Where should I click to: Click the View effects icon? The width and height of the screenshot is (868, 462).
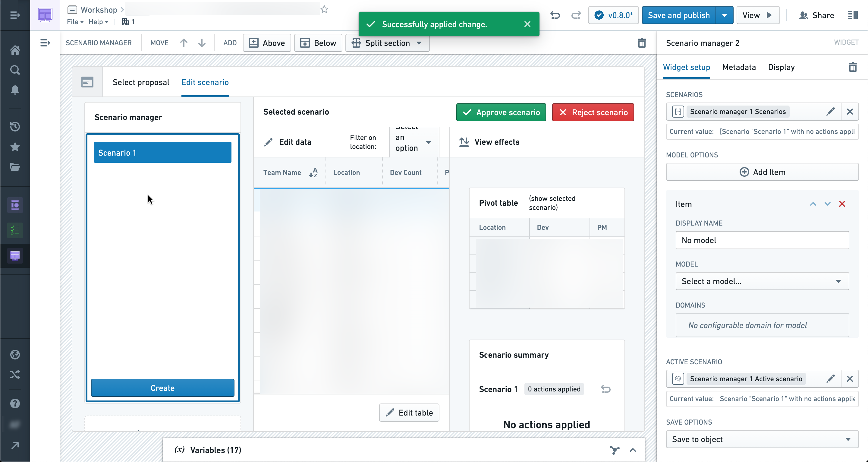point(463,142)
